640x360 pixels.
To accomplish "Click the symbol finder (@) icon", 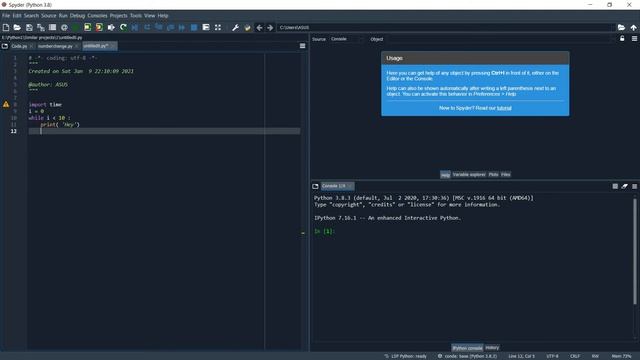I will pyautogui.click(x=64, y=27).
